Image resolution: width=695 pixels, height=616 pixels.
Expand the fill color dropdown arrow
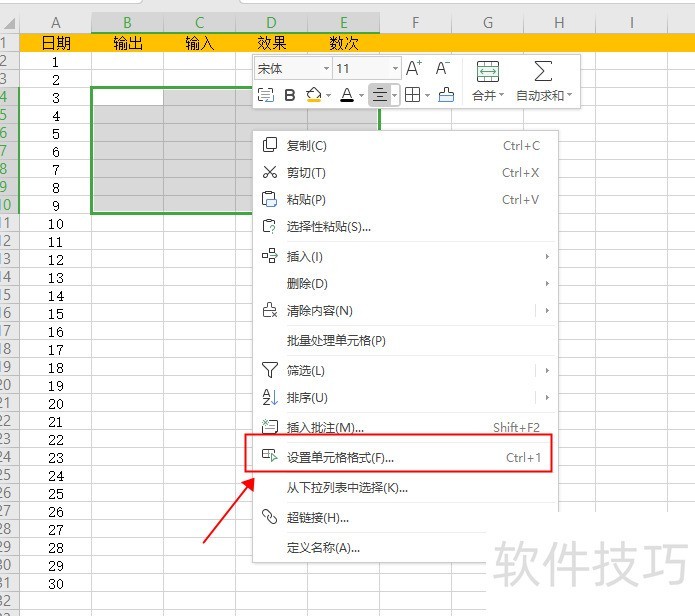point(328,95)
